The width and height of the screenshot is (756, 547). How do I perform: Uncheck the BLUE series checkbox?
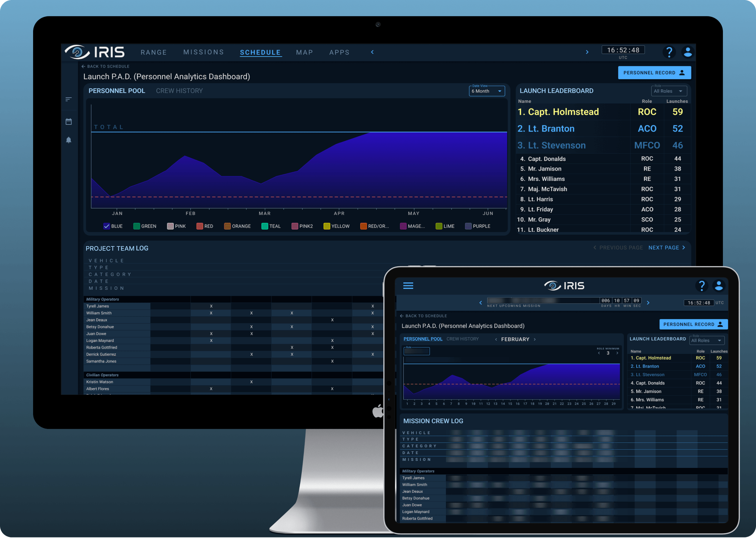click(107, 226)
